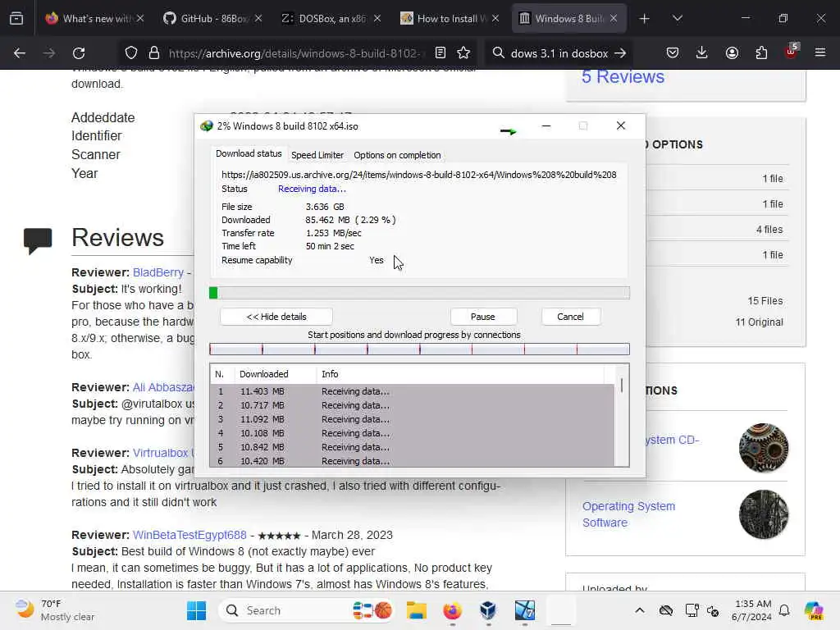Show hidden system tray icons chevron

pos(640,610)
